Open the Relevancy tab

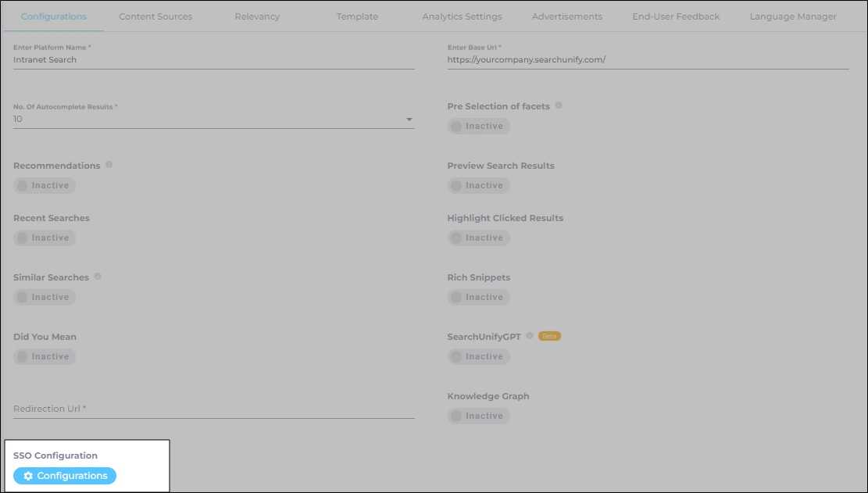click(257, 16)
